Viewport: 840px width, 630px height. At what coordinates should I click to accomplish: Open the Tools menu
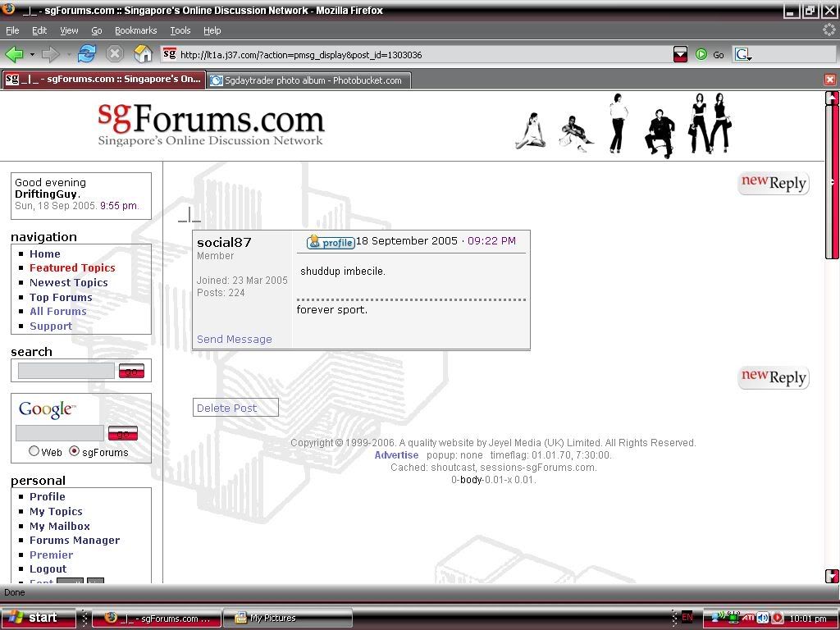180,30
